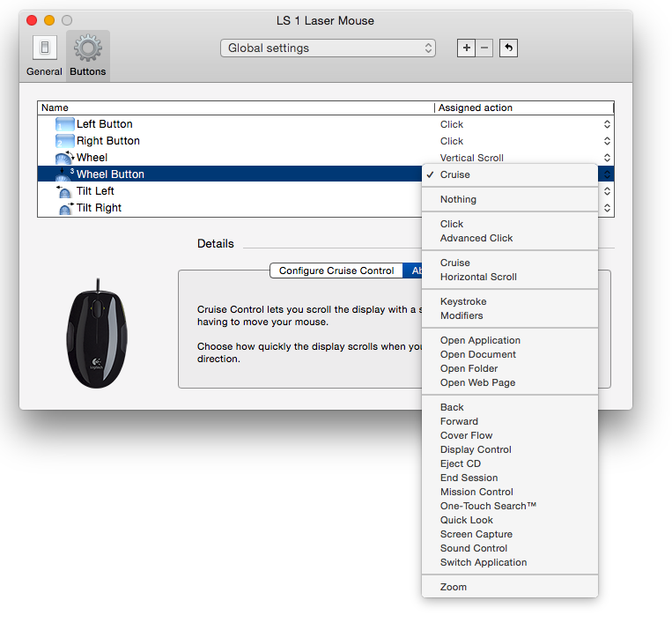672x630 pixels.
Task: Select the Right Button row
Action: click(x=326, y=141)
